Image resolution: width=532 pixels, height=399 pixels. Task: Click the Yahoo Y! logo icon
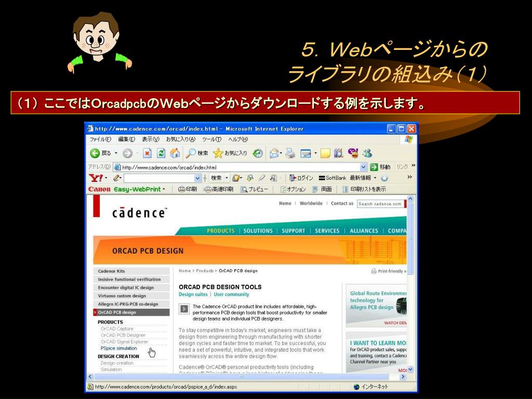pos(96,178)
